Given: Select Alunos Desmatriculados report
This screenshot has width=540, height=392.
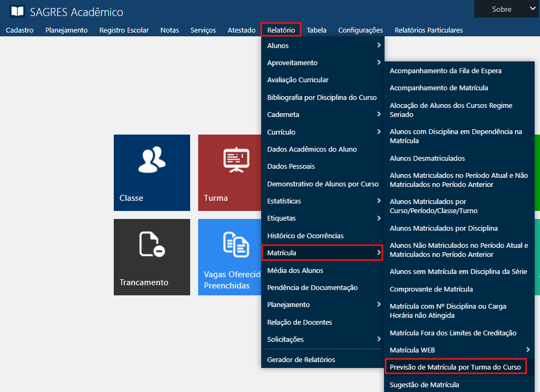Looking at the screenshot, I should (x=427, y=158).
